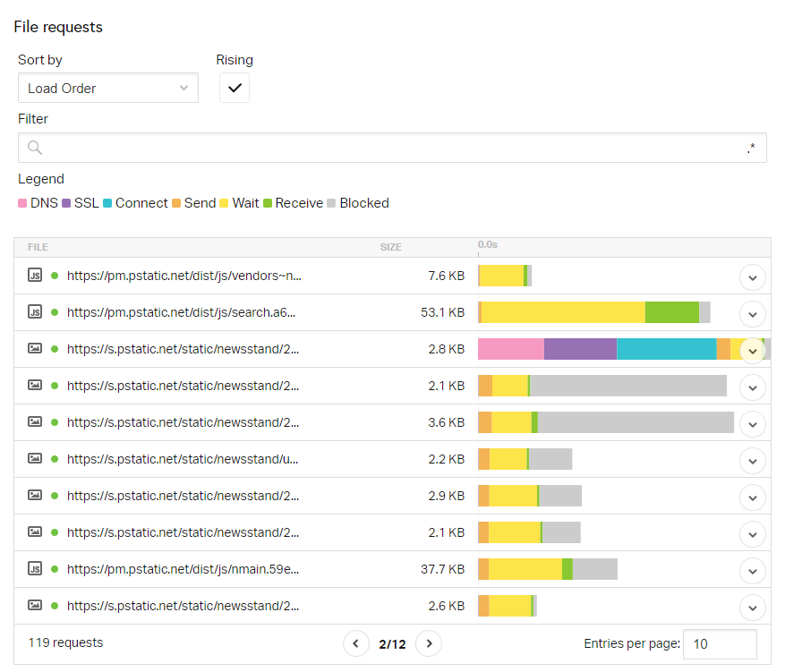
Task: Open the pm.pstatic.net search.a6 file link
Action: pos(181,312)
